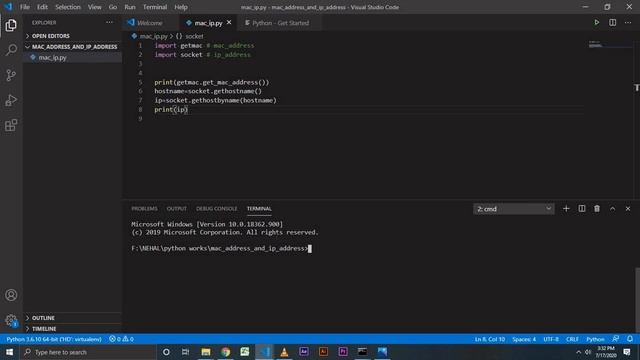Click the Windows taskbar search box
Image resolution: width=640 pixels, height=360 pixels.
coord(89,352)
